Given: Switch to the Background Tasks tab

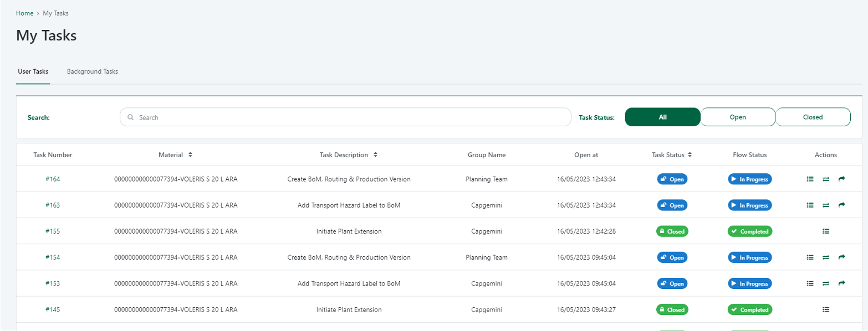Looking at the screenshot, I should tap(93, 71).
